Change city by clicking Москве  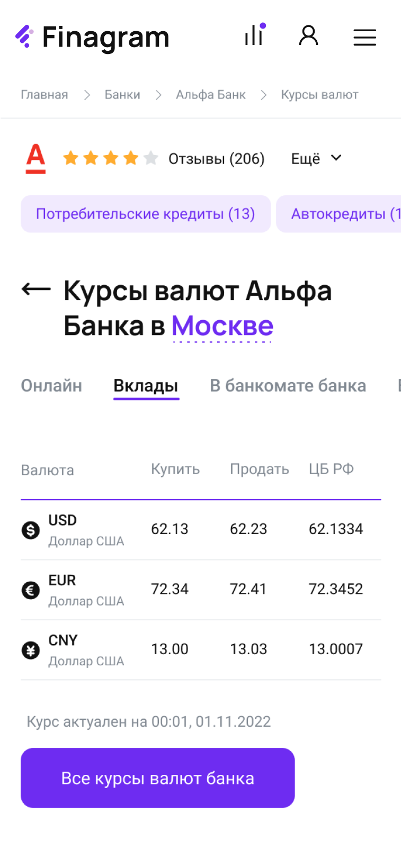(x=222, y=326)
